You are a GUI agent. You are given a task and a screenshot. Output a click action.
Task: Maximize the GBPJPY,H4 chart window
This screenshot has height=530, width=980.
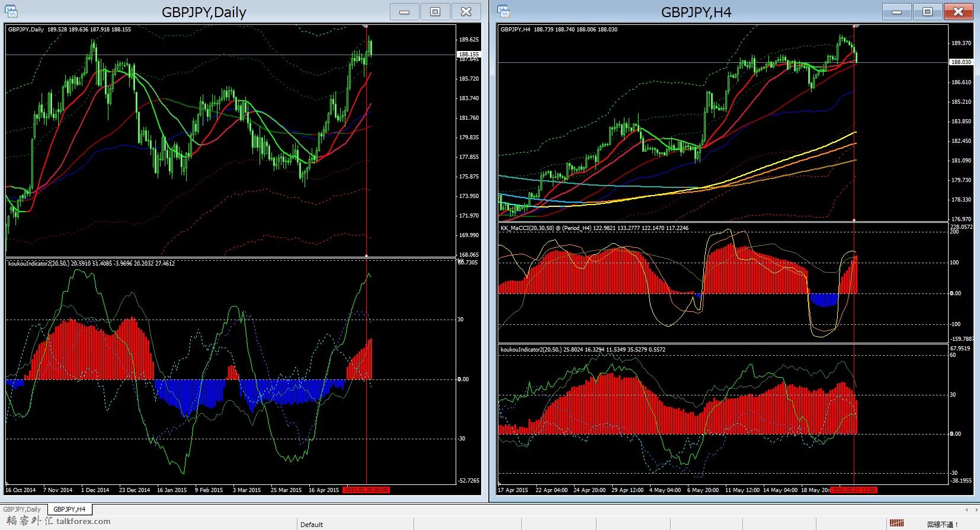coord(928,11)
